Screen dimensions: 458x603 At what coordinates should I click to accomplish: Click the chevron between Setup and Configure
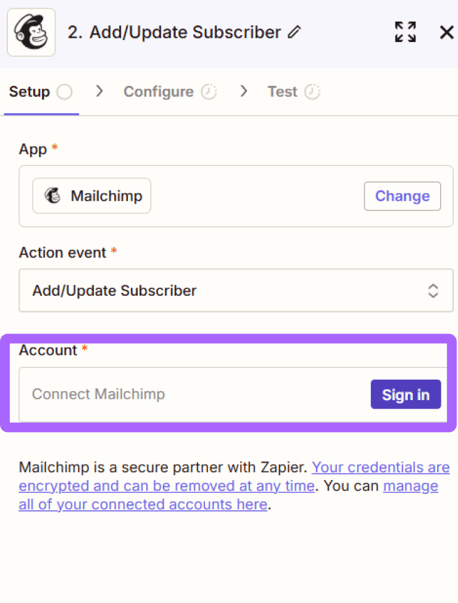click(99, 92)
